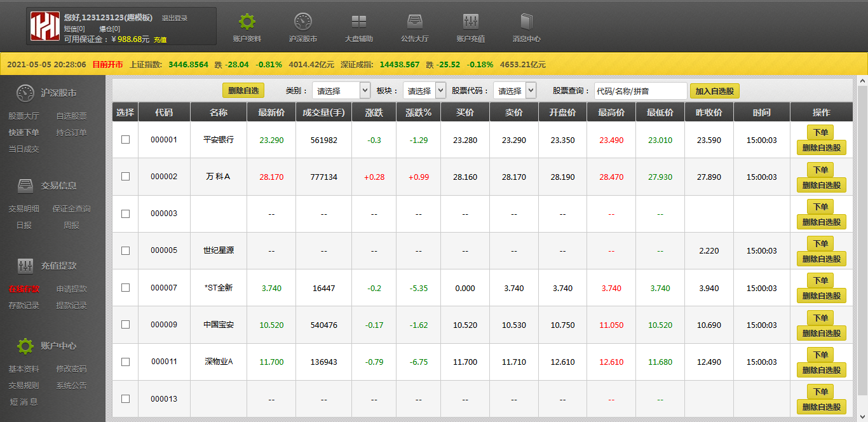Image resolution: width=868 pixels, height=422 pixels.
Task: Open the 消息中心 book icon
Action: pos(527,22)
